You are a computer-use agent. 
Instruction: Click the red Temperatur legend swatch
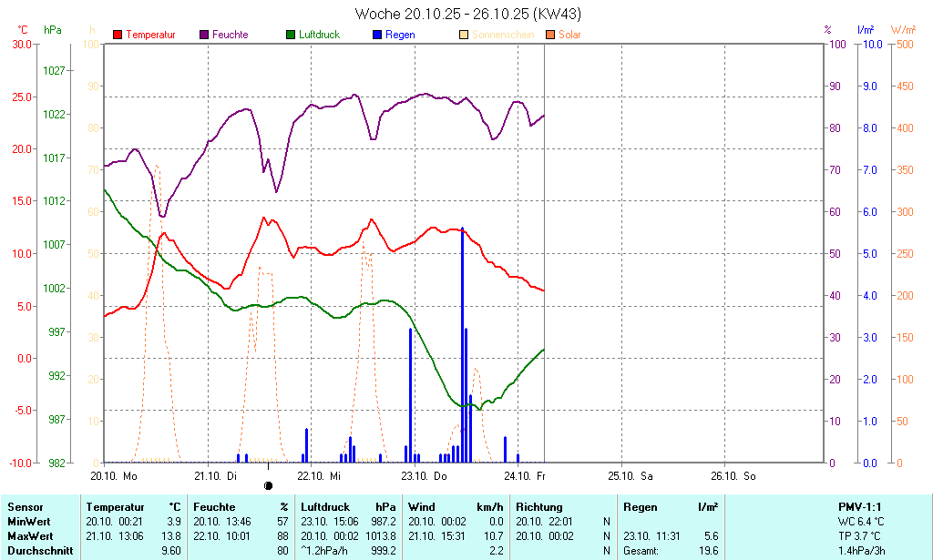click(x=118, y=35)
